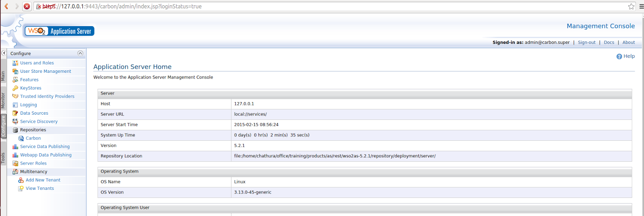The image size is (644, 216).
Task: Click the Carbon repository icon
Action: [21, 138]
